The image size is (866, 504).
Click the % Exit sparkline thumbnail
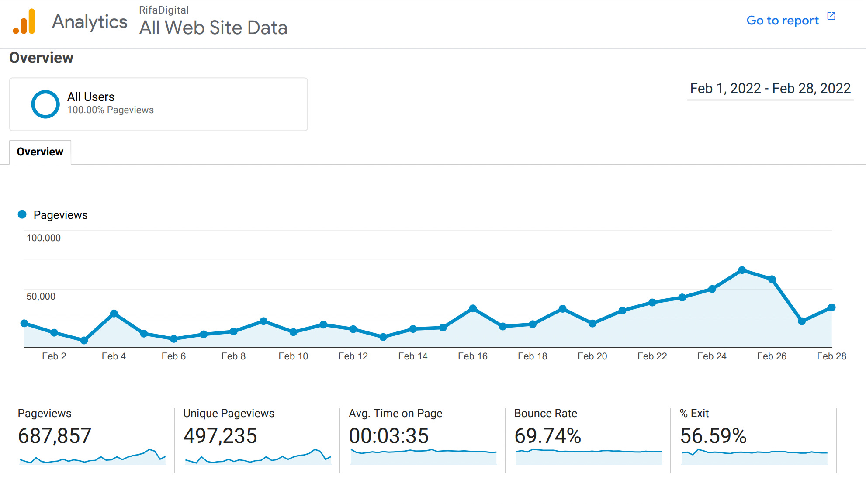tap(755, 456)
